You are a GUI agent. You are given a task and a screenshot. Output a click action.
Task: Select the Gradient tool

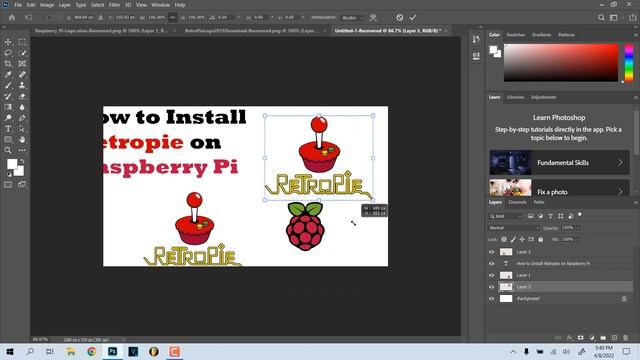tap(8, 107)
